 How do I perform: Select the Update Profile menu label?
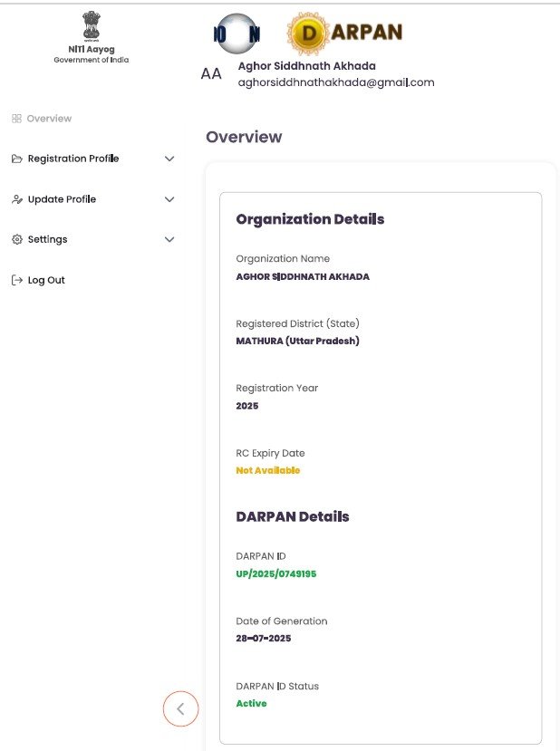(62, 199)
